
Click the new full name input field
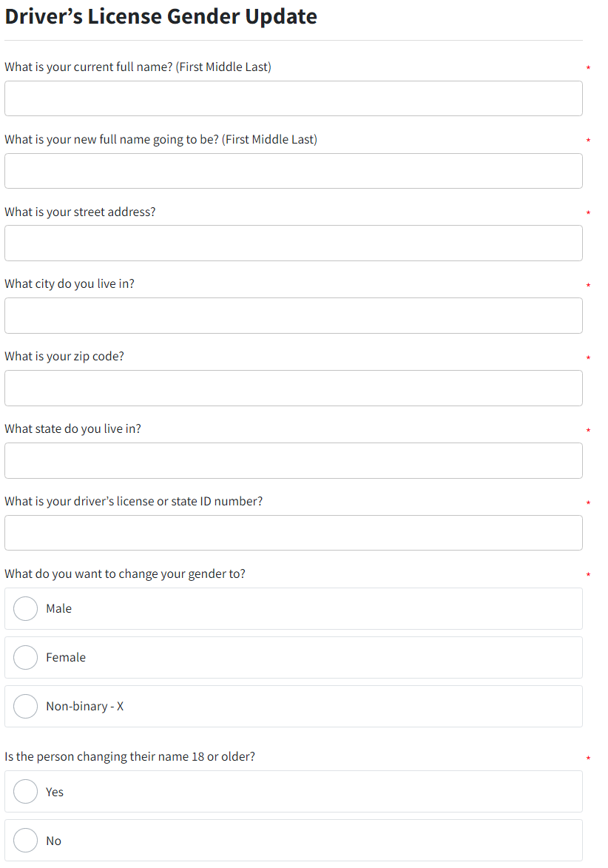click(x=293, y=170)
